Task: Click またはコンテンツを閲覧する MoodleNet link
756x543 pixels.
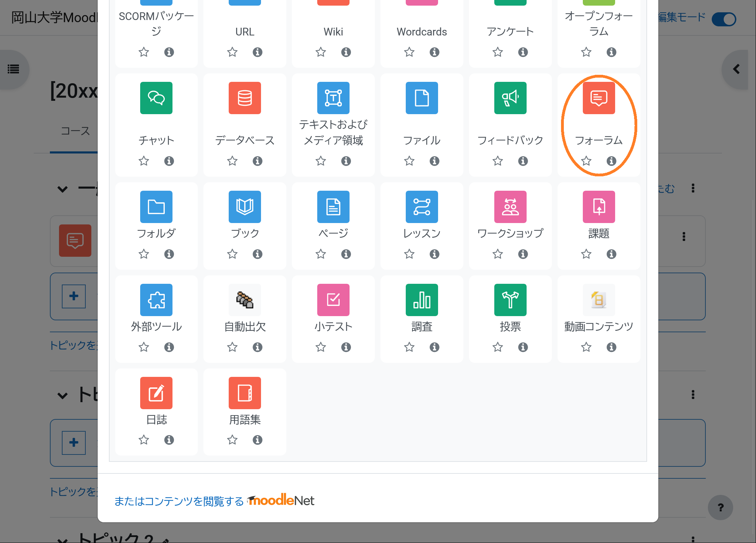Action: [x=214, y=501]
